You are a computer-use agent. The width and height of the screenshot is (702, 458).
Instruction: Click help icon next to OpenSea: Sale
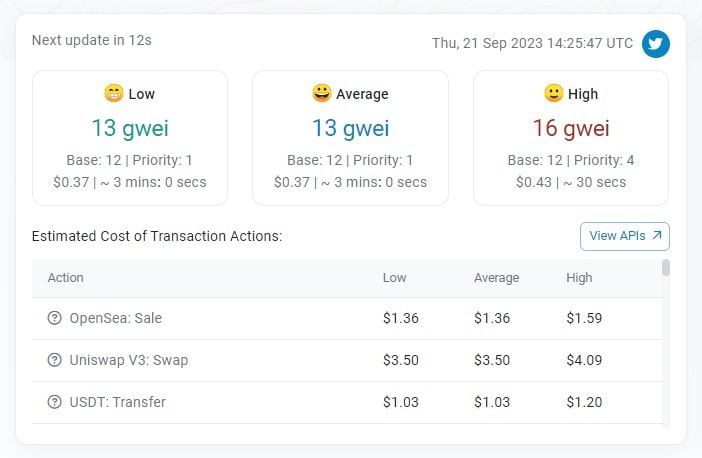point(55,318)
